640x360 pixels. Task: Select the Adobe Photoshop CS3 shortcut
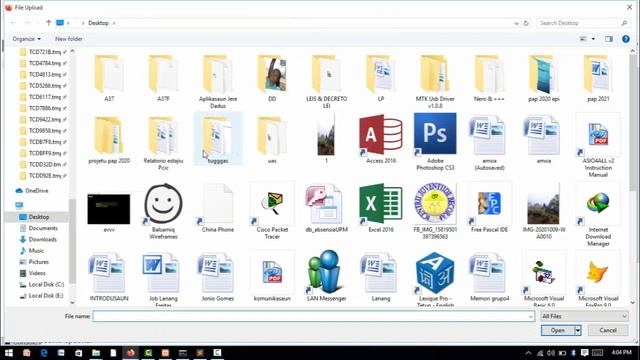[x=435, y=142]
